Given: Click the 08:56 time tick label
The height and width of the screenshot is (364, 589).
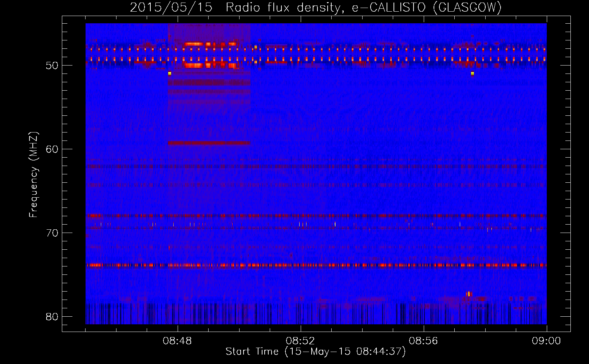Looking at the screenshot, I should [x=423, y=341].
